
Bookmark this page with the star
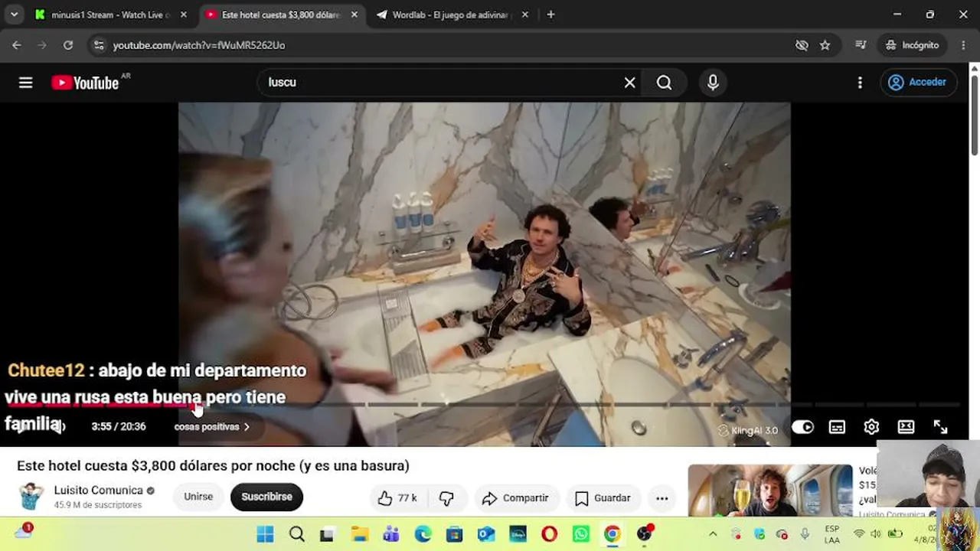(x=825, y=45)
